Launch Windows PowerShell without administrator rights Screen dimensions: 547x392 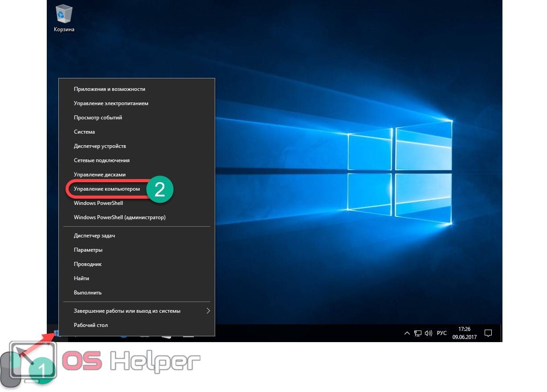[x=137, y=203]
